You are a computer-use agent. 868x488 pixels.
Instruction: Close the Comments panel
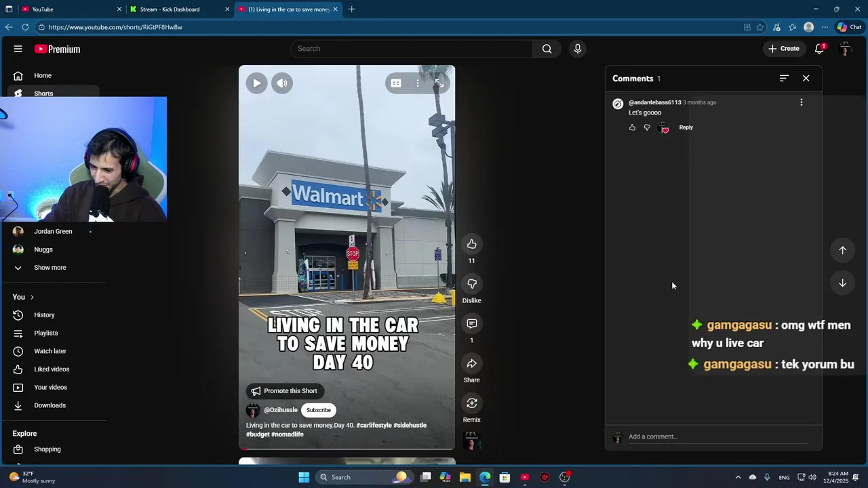click(806, 79)
